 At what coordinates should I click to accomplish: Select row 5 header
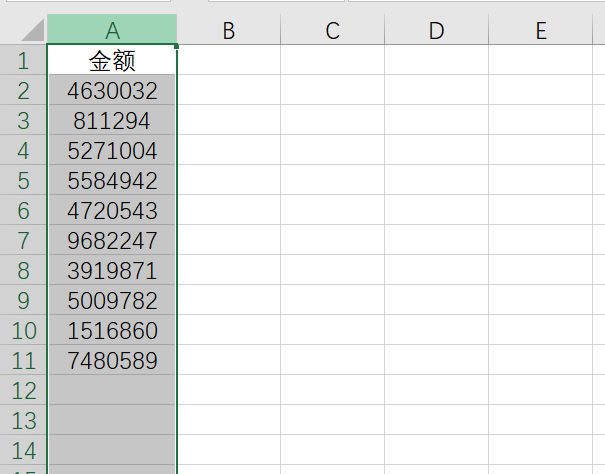(x=23, y=180)
